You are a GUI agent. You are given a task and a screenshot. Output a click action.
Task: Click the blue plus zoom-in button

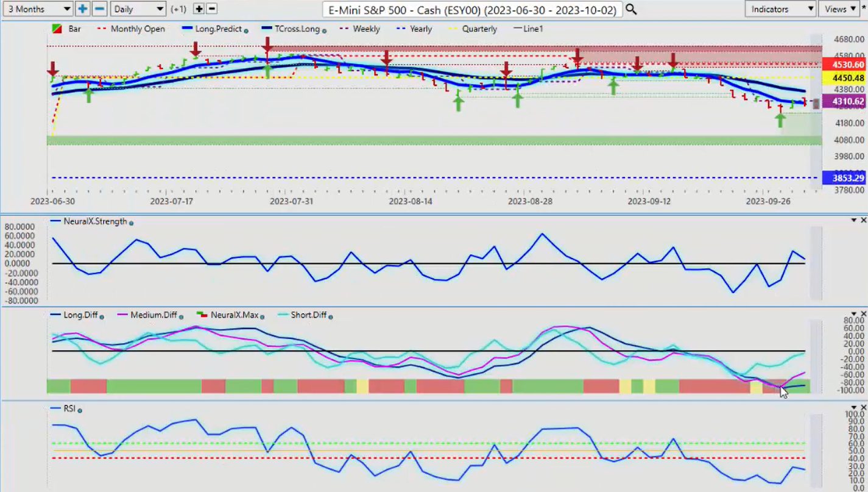pyautogui.click(x=83, y=9)
